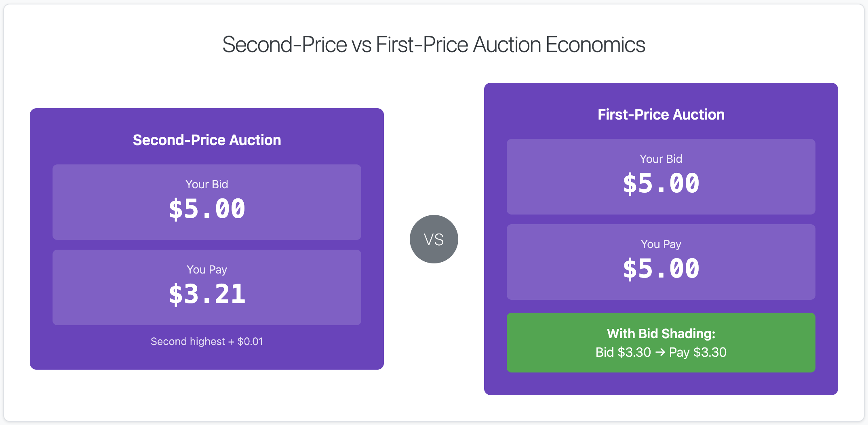
Task: Click $5.00 bid amount in First-Price card
Action: tap(661, 184)
